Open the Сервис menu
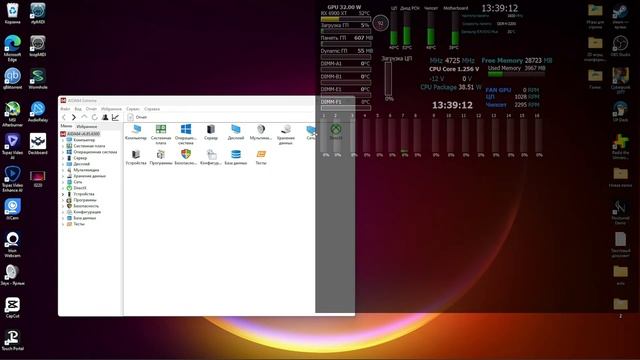Screen dimensions: 640x360 coord(133,109)
